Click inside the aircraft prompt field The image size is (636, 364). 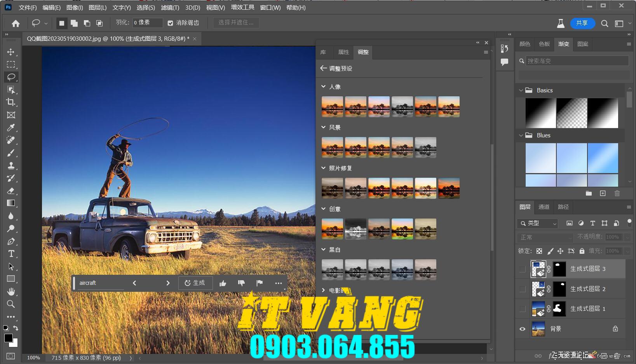click(101, 283)
